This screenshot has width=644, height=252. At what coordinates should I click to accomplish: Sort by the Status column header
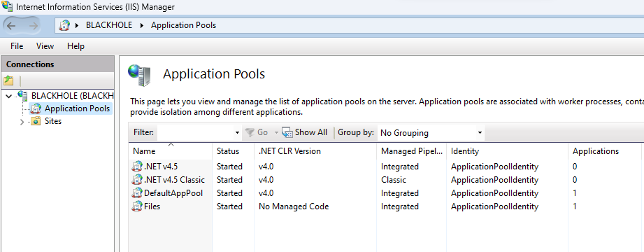(x=234, y=151)
